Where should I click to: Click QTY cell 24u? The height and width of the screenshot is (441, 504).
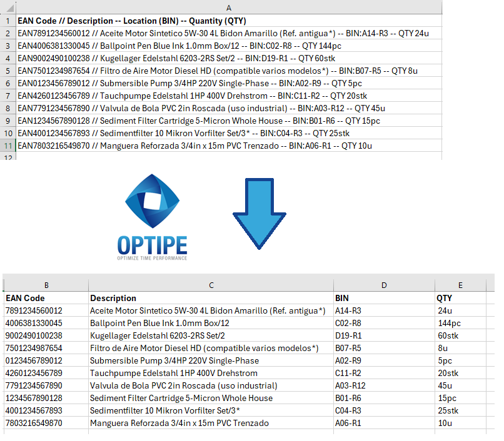[x=460, y=310]
